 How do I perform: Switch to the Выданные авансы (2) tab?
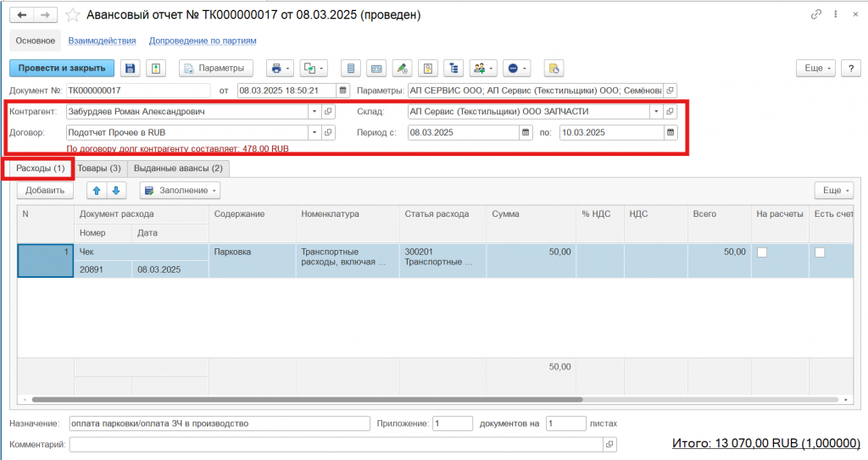(178, 168)
